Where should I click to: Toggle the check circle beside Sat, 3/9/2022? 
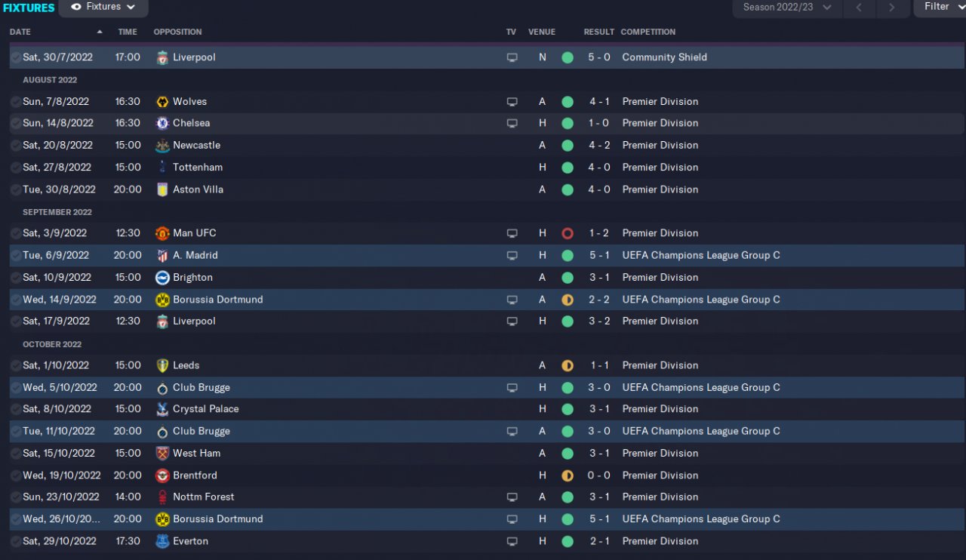click(16, 233)
